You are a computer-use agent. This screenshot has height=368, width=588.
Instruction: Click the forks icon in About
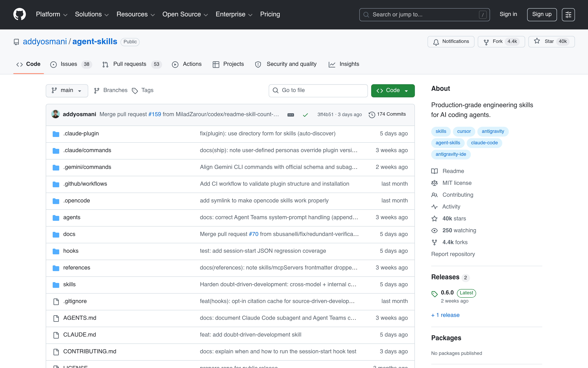tap(434, 242)
